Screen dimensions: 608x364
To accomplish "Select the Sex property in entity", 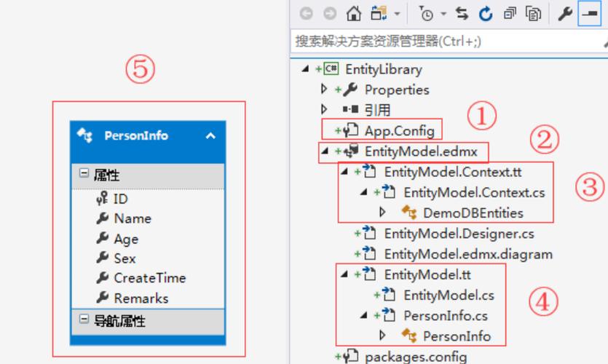I will click(x=125, y=258).
